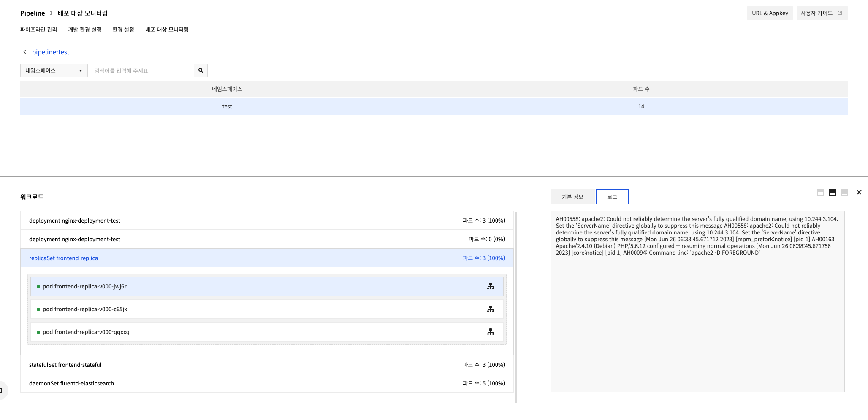The width and height of the screenshot is (868, 420).
Task: Open topology view for pod frontend-replica-v000-jwj6r
Action: tap(490, 286)
